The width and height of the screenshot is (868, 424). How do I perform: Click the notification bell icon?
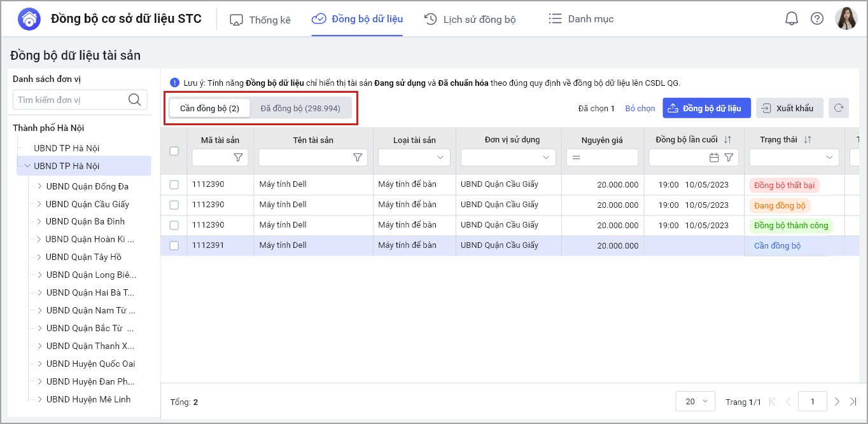click(x=791, y=19)
